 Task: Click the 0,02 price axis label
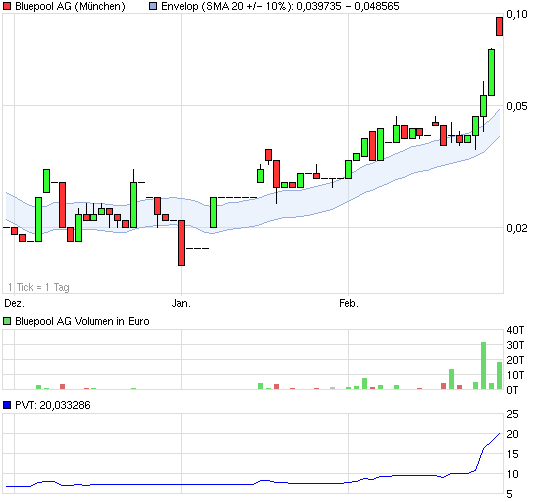click(517, 228)
